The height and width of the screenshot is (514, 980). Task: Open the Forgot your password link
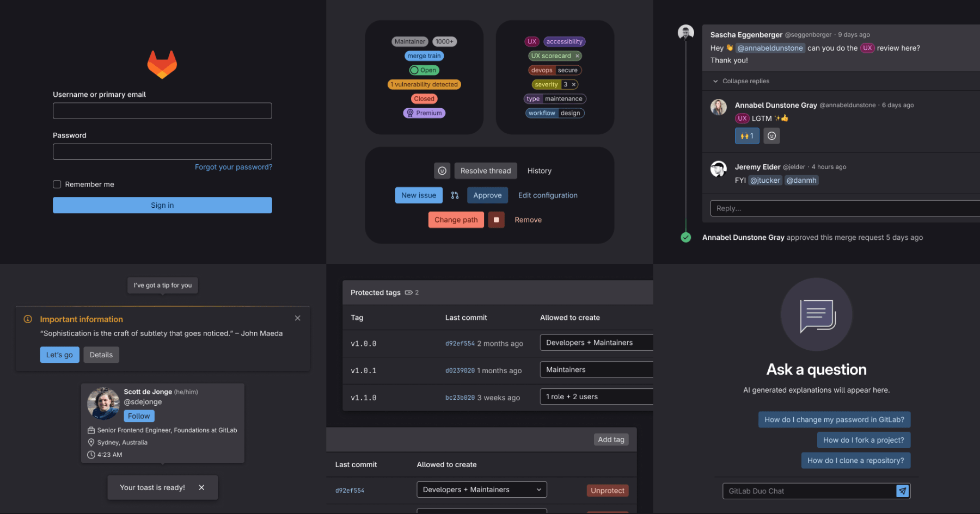(233, 167)
